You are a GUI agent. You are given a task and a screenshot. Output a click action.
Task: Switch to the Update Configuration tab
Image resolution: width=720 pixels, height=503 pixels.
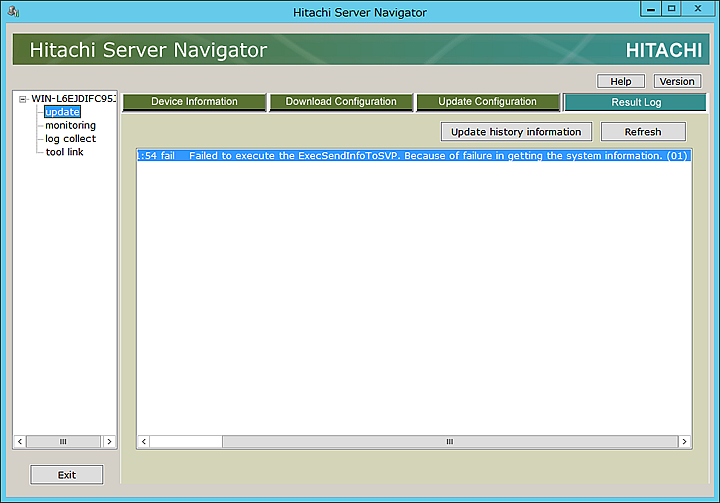488,102
